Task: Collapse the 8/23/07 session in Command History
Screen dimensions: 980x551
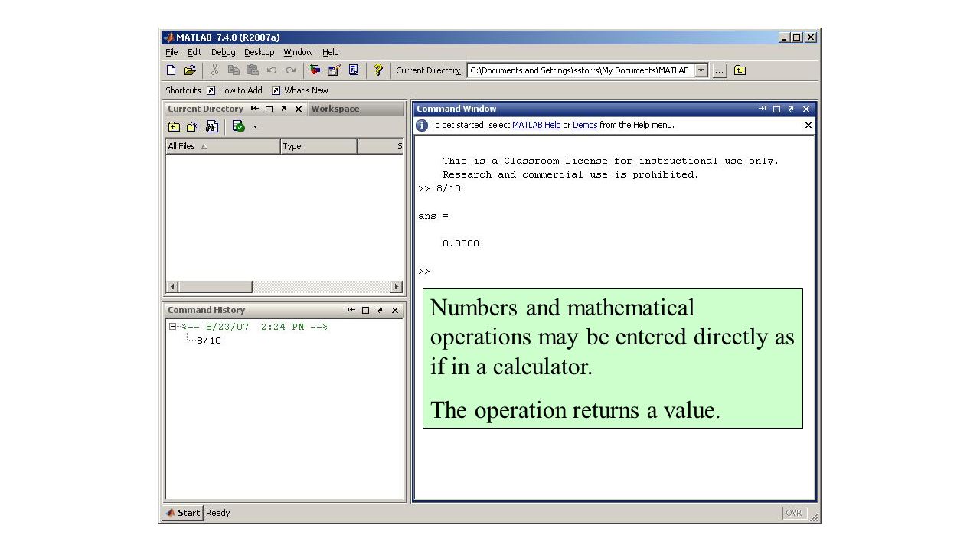Action: point(173,327)
